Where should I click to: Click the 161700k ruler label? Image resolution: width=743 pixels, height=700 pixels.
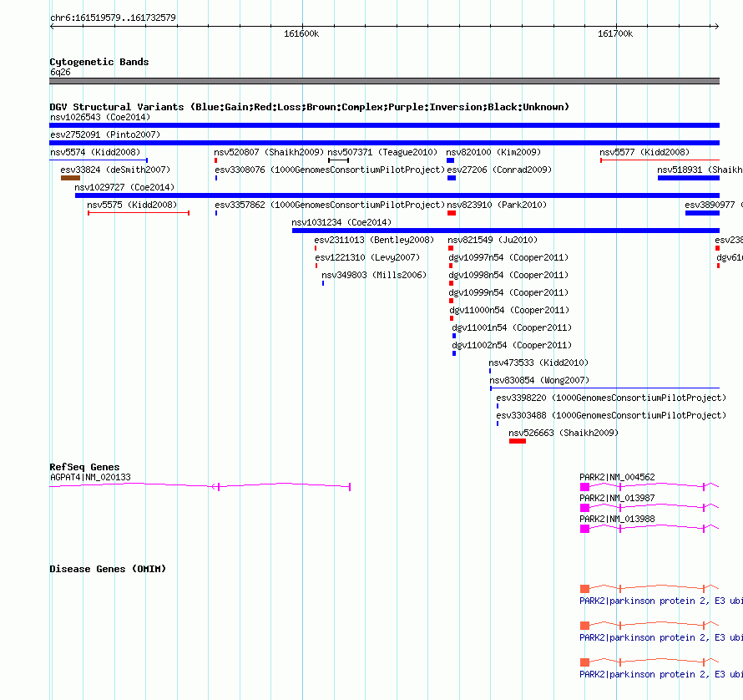[615, 33]
